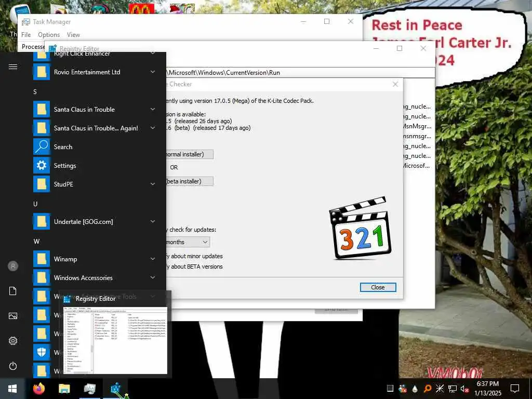Switch to Task Manager taskbar icon

click(x=89, y=389)
